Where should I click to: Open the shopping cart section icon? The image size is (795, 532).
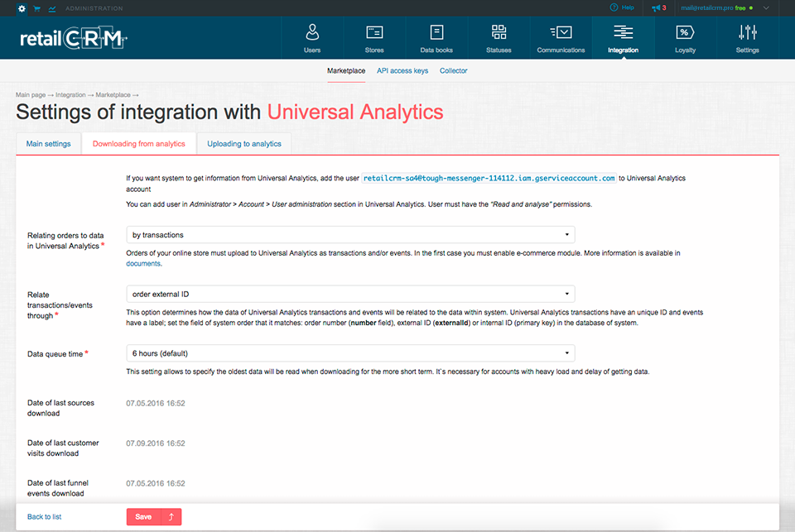pos(36,8)
